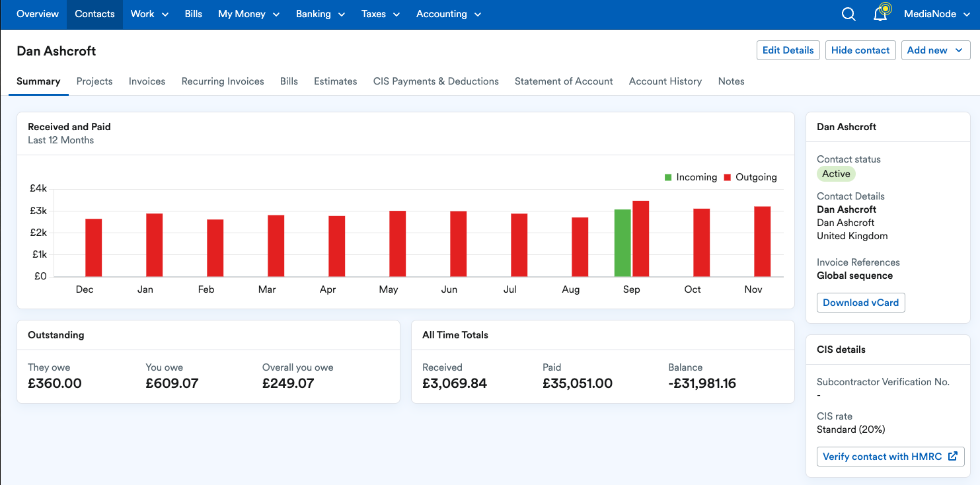Go to Overview in the top navigation
Screen dimensions: 980x485
(38, 14)
